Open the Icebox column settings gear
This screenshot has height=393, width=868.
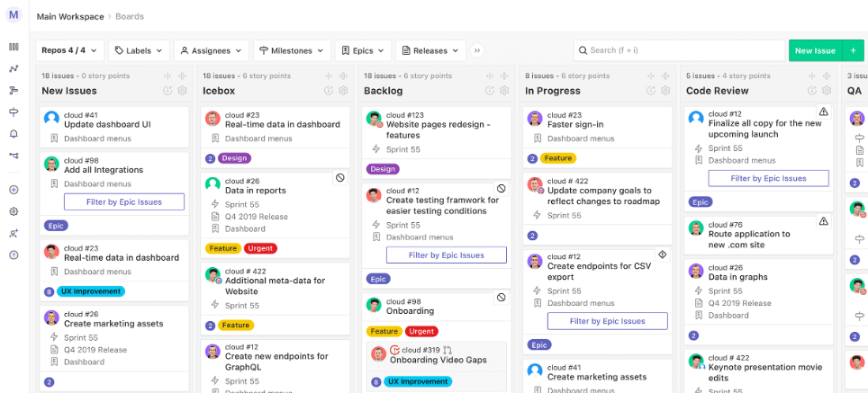point(343,91)
